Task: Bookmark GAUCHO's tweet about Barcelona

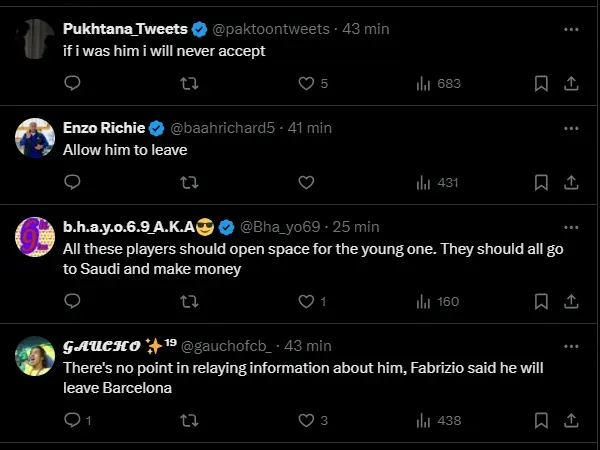Action: 541,421
